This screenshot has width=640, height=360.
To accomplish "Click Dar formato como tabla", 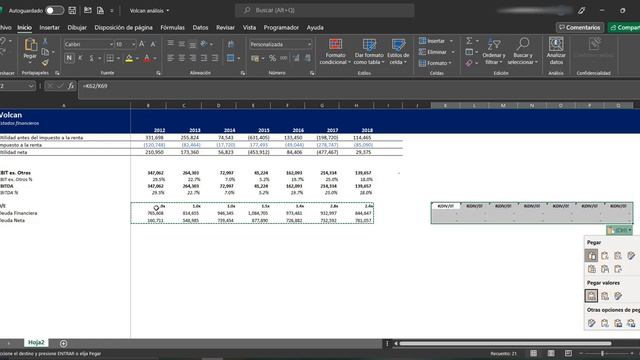I will (x=369, y=52).
